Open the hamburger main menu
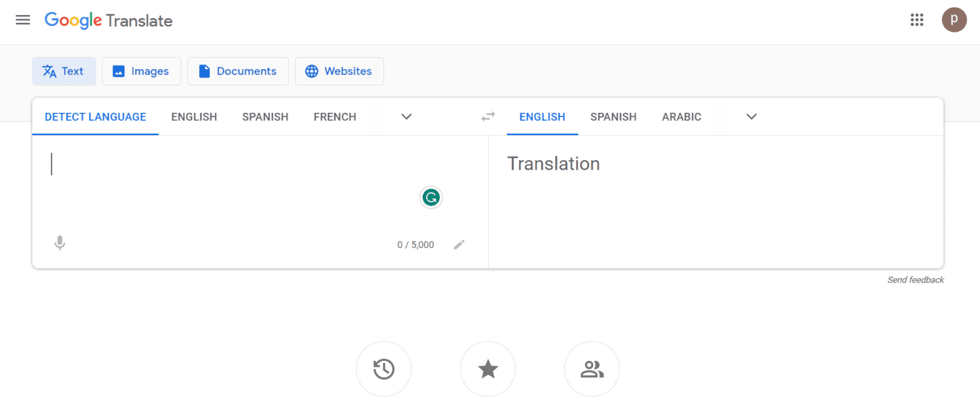The width and height of the screenshot is (980, 404). point(23,20)
